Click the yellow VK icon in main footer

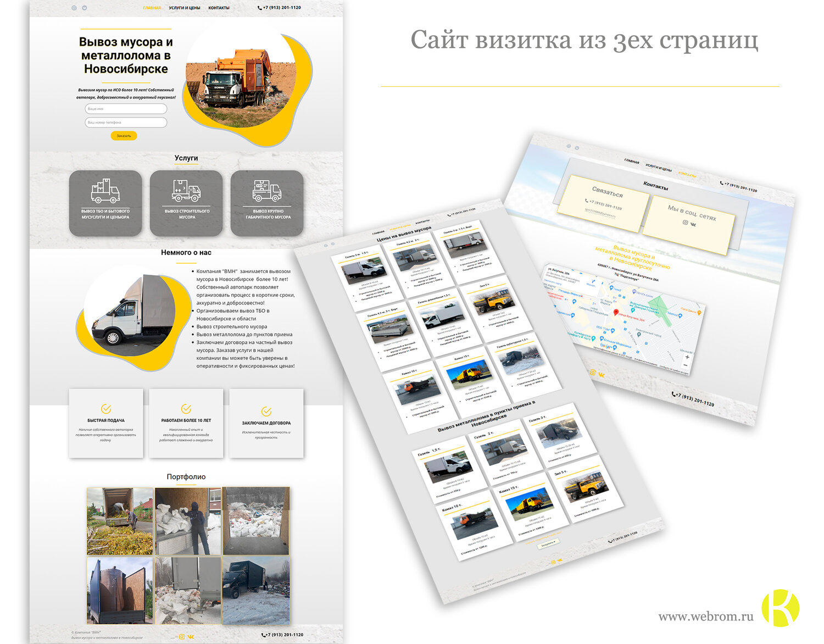[191, 636]
